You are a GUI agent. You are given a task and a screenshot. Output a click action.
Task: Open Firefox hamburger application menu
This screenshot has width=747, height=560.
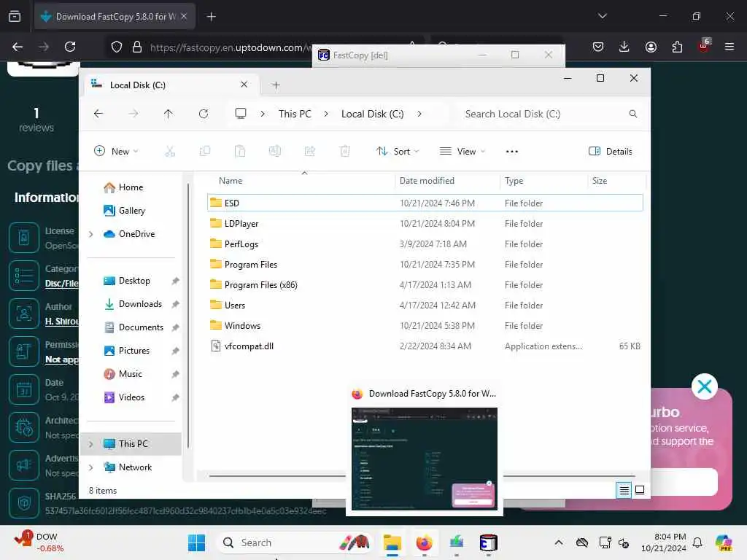pyautogui.click(x=729, y=47)
